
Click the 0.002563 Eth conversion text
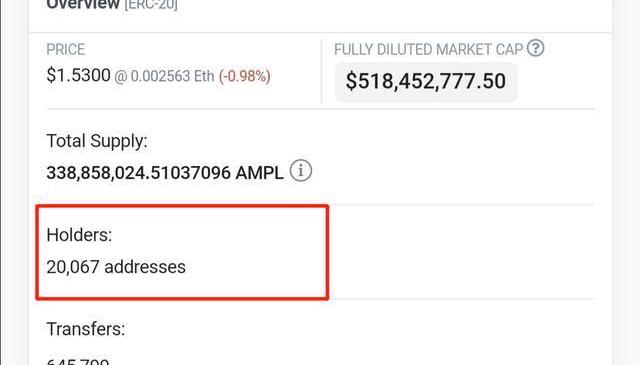point(164,76)
